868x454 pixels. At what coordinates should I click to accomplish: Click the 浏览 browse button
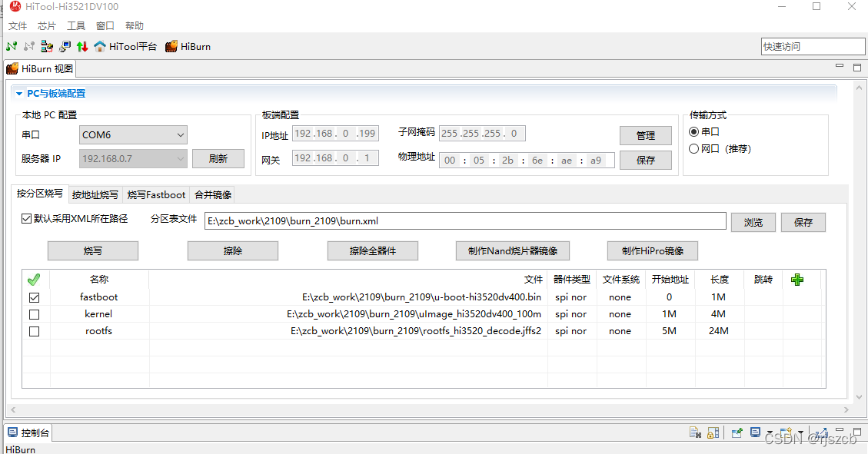(753, 222)
